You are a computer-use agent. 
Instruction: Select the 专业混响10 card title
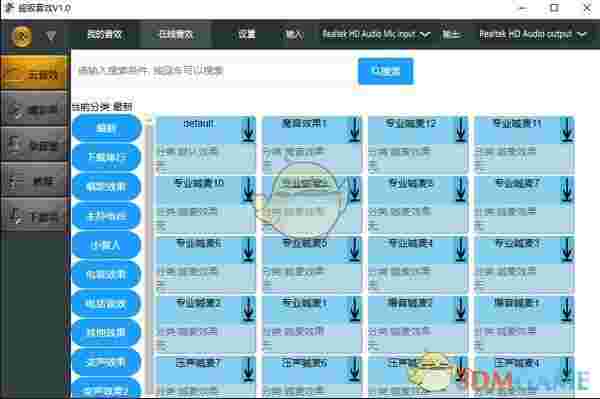(x=199, y=184)
